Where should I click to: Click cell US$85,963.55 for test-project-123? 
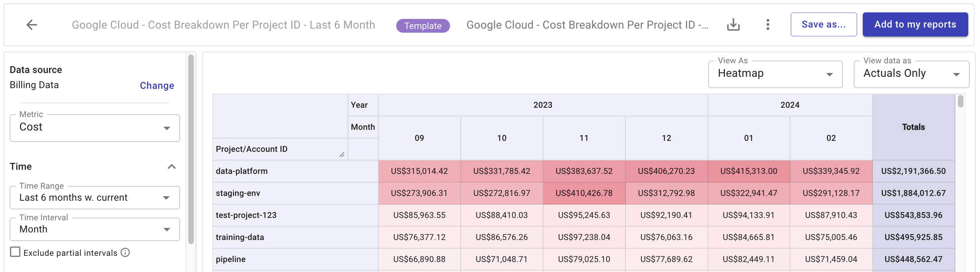(x=419, y=215)
